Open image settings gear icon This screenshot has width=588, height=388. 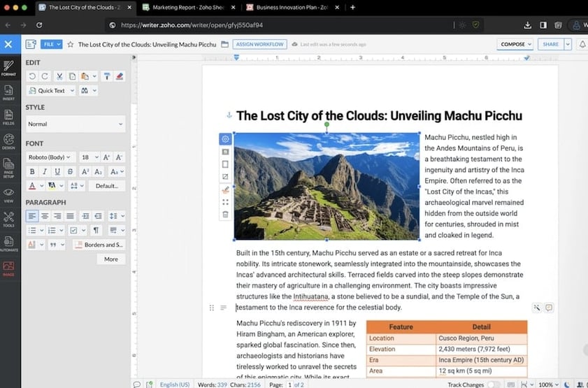(225, 139)
